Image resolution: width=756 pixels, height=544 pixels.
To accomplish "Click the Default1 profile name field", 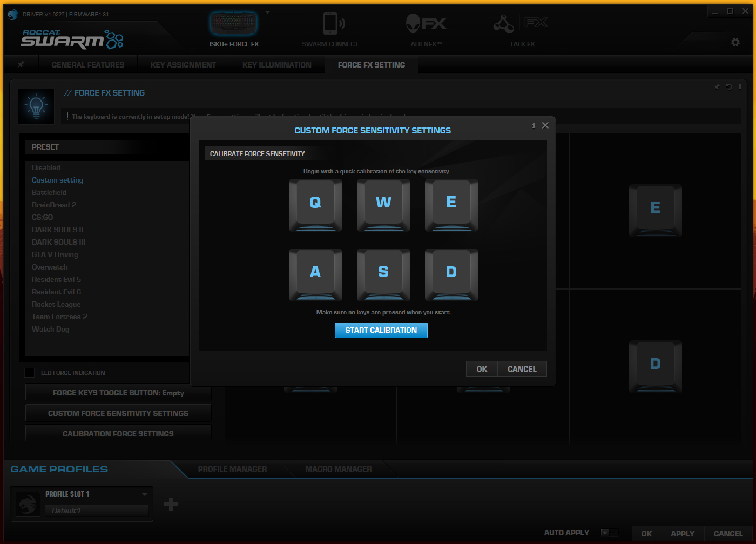I will tap(97, 511).
